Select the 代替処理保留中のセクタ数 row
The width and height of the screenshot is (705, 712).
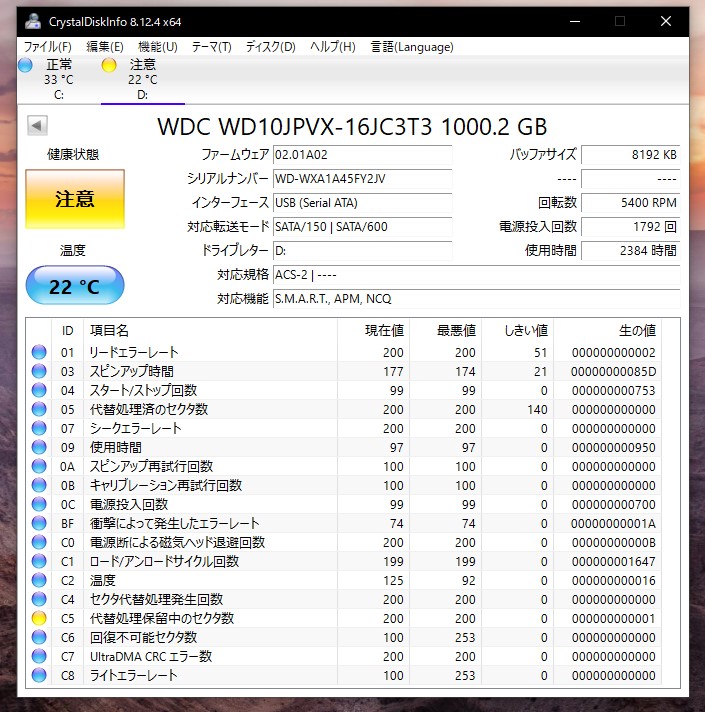click(344, 618)
